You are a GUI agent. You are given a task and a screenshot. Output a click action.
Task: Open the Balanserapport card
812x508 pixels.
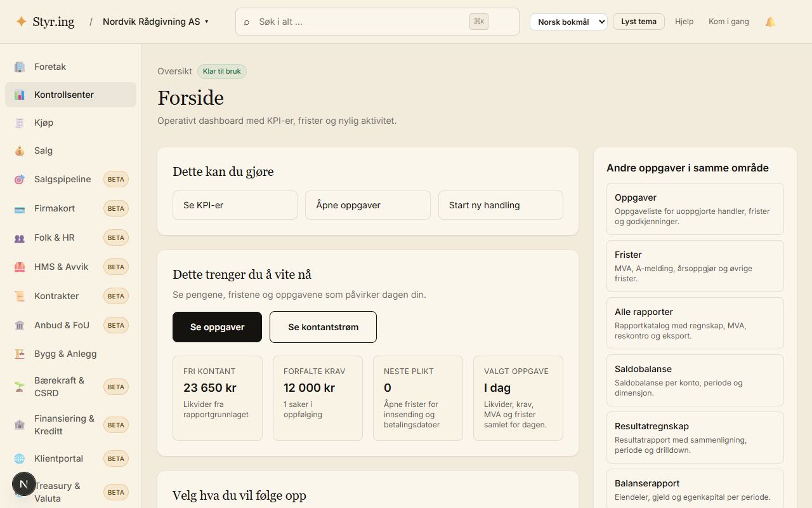(695, 489)
